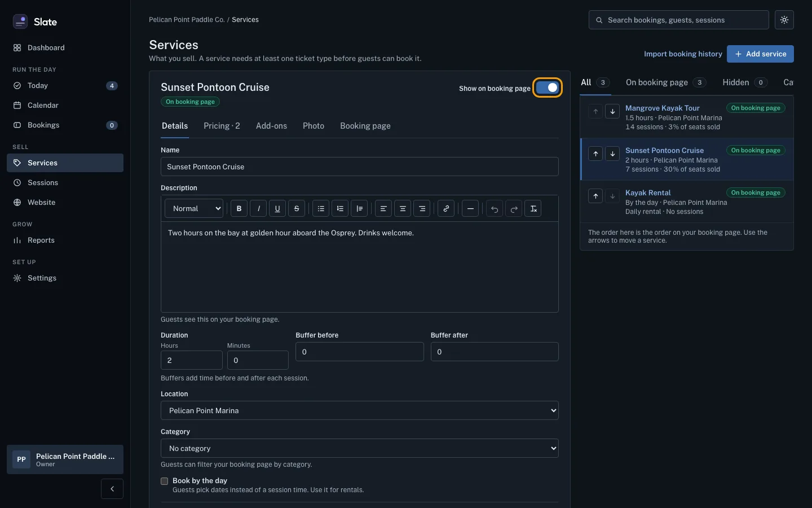Redo the description edit
The width and height of the screenshot is (812, 508).
coord(514,209)
